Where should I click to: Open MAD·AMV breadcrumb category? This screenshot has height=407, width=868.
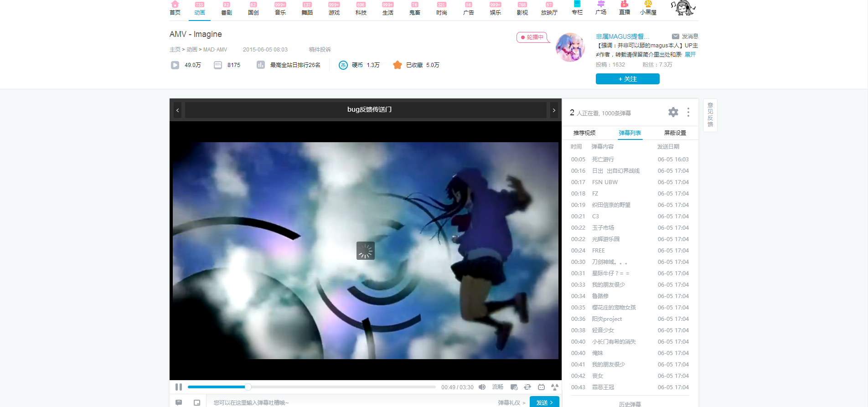pyautogui.click(x=215, y=50)
